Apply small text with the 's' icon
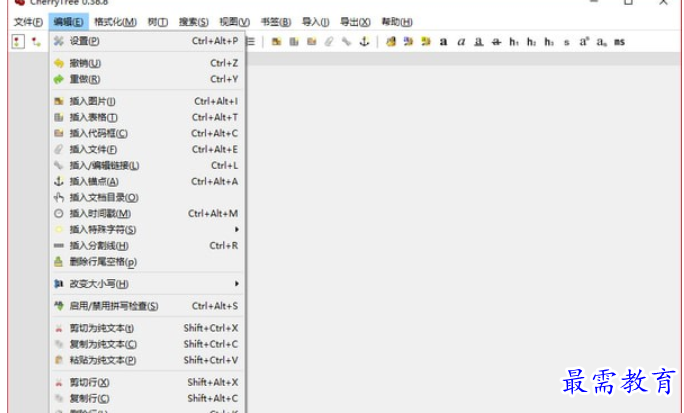 click(x=566, y=42)
